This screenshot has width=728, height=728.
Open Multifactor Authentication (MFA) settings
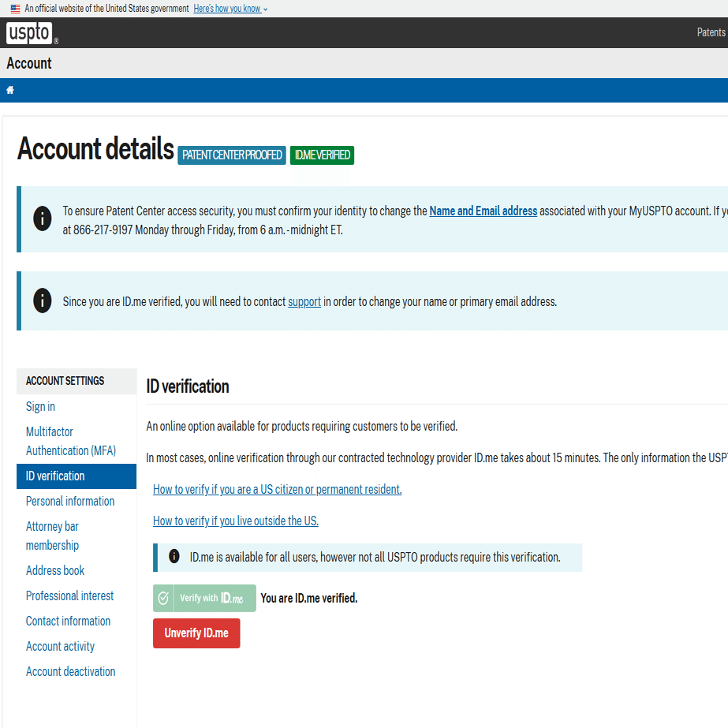point(71,441)
